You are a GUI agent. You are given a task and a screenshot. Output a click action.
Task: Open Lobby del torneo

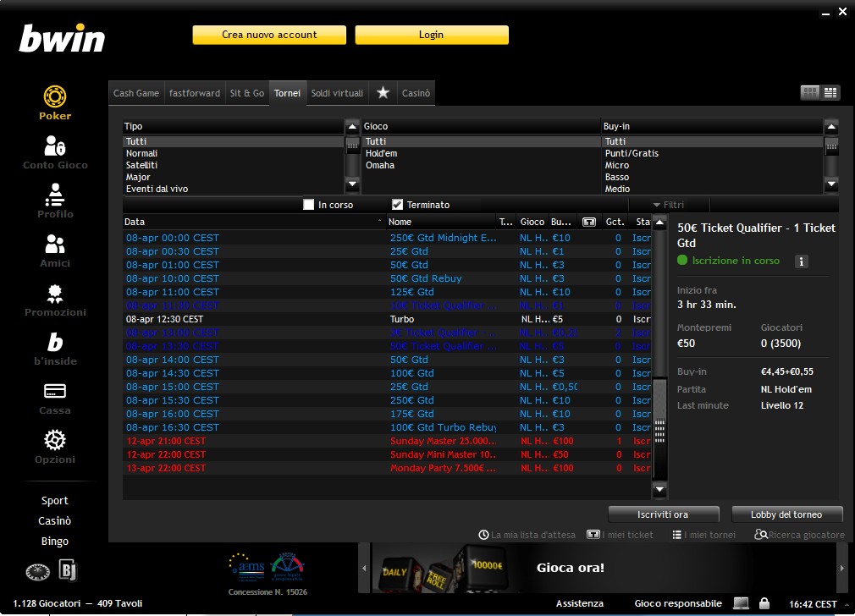click(x=786, y=514)
